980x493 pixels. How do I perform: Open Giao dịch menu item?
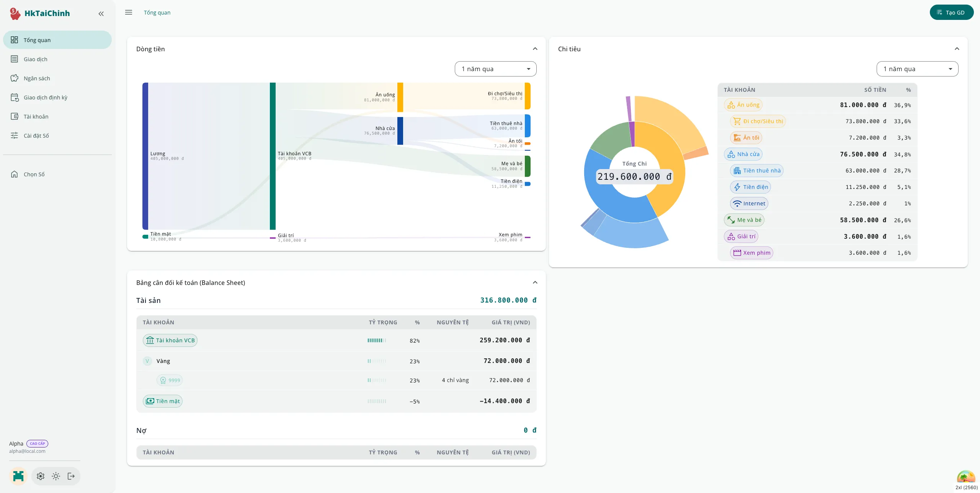[x=36, y=59]
